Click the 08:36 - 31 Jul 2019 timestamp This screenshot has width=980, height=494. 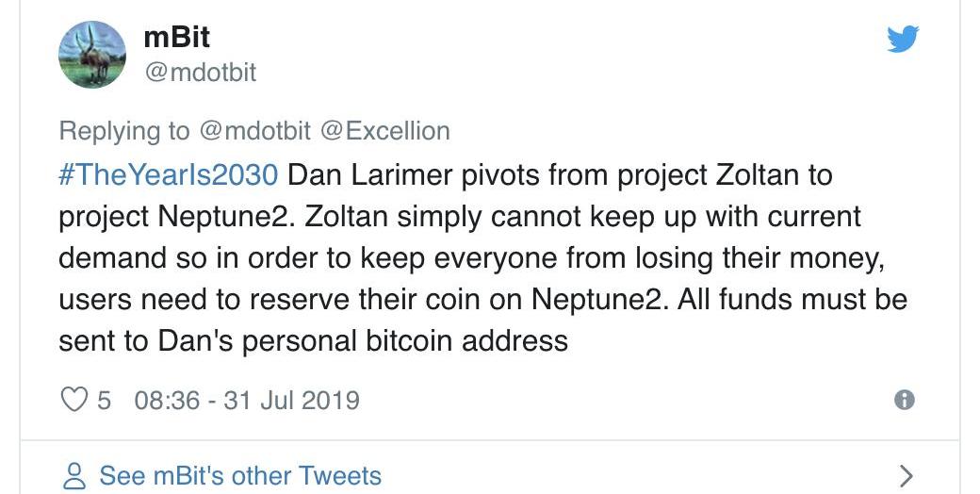pos(247,401)
